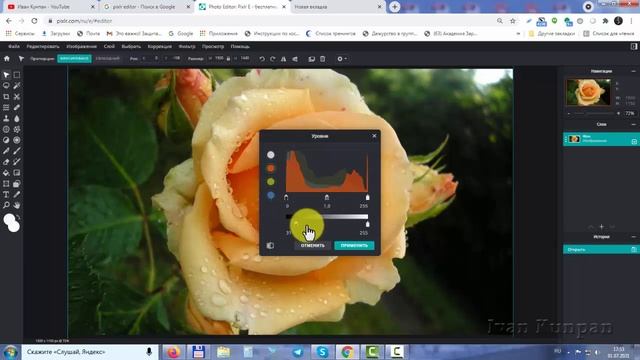Open the Коррекция menu
The width and height of the screenshot is (640, 360).
(x=160, y=47)
